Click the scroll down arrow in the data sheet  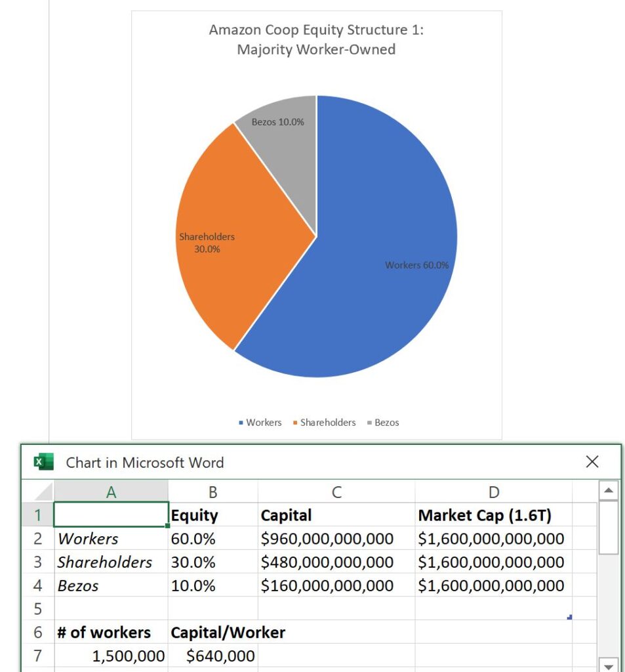click(x=609, y=666)
